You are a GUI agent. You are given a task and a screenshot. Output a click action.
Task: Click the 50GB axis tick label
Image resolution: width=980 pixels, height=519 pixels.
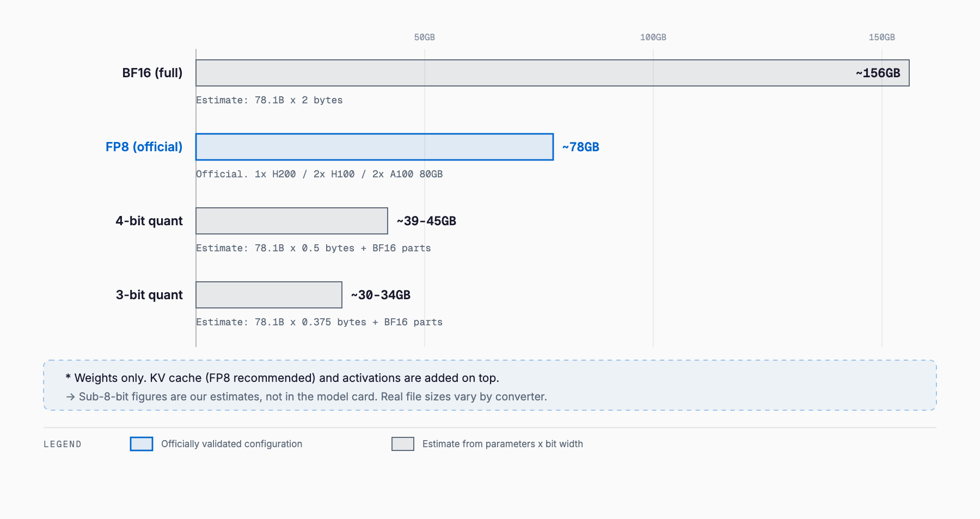tap(425, 37)
